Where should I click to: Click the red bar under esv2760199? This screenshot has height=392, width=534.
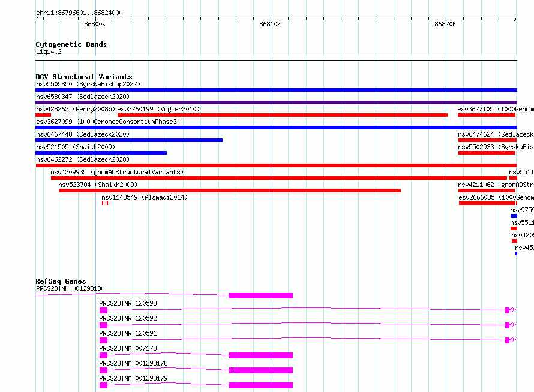tap(283, 115)
